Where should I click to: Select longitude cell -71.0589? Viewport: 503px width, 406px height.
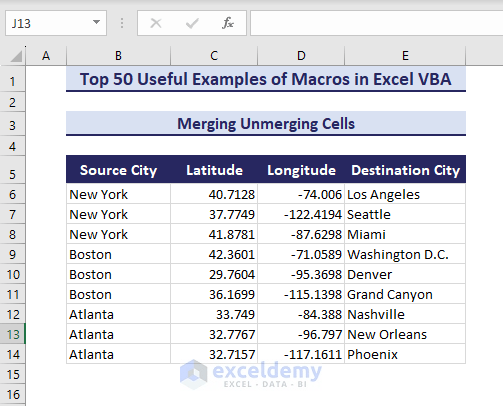click(301, 254)
